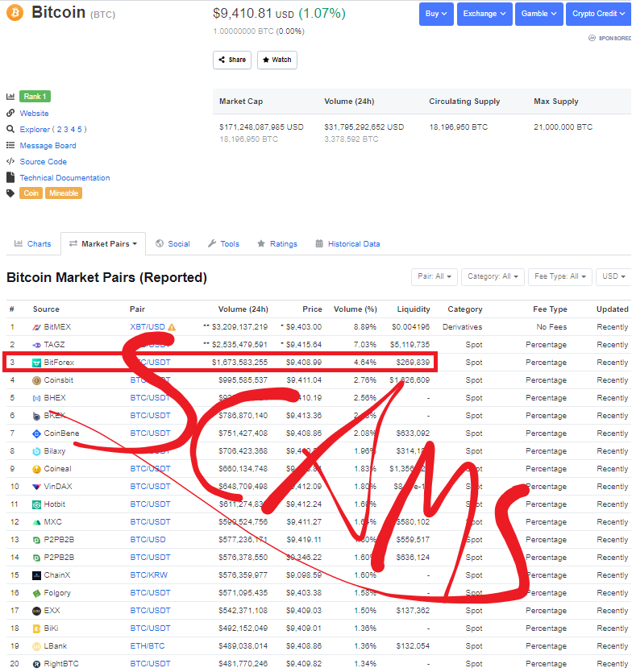Image resolution: width=632 pixels, height=672 pixels.
Task: Select the "21,000,000 BTC" max supply value
Action: click(563, 127)
